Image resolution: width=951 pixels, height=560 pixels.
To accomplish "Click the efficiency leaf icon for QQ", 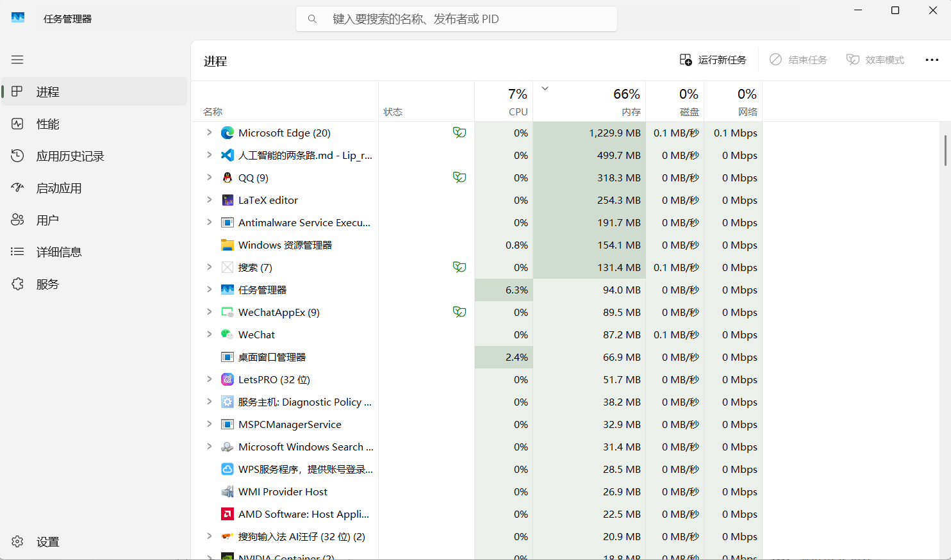I will pos(459,177).
